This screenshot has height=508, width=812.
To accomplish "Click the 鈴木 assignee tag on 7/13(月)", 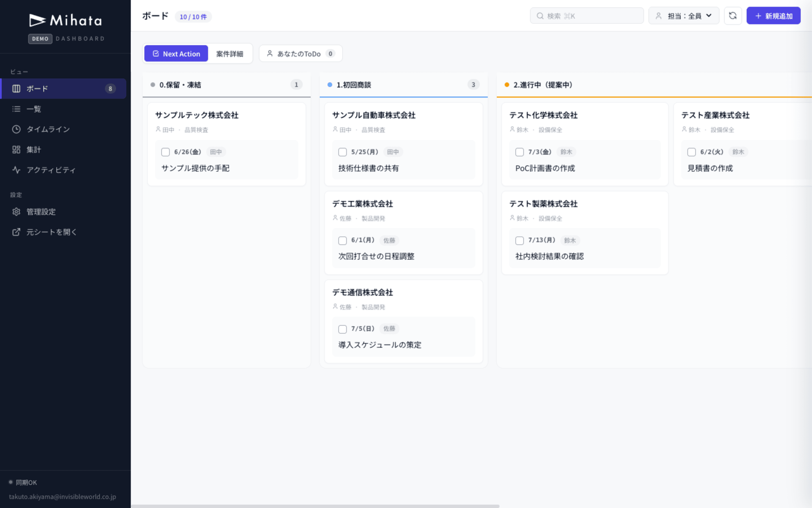I will tap(570, 240).
